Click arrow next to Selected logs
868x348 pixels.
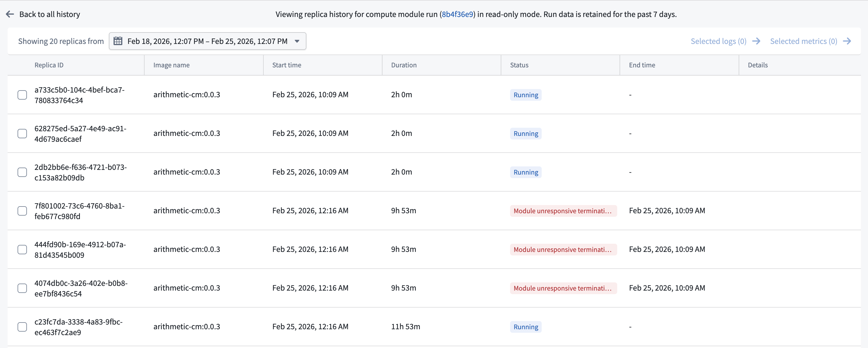point(756,41)
